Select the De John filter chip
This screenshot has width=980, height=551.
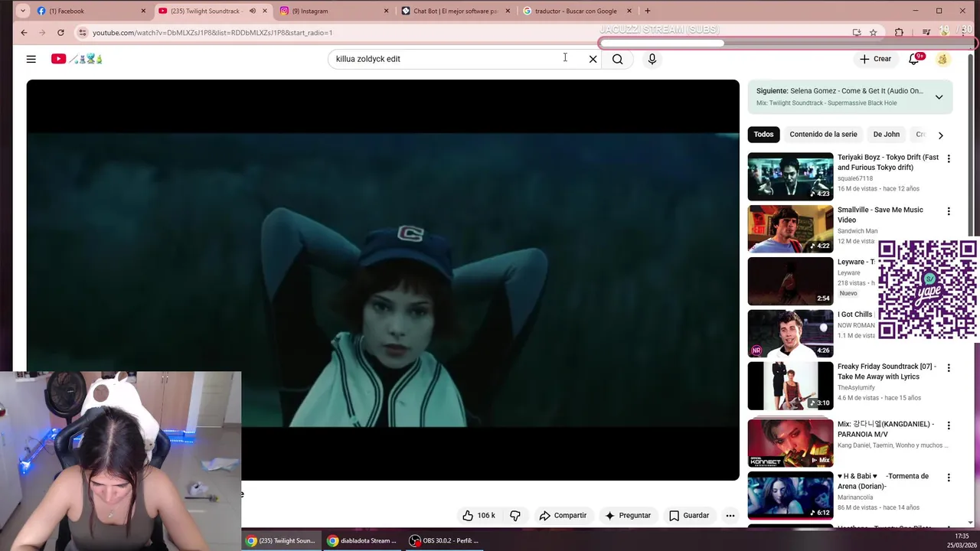click(886, 135)
